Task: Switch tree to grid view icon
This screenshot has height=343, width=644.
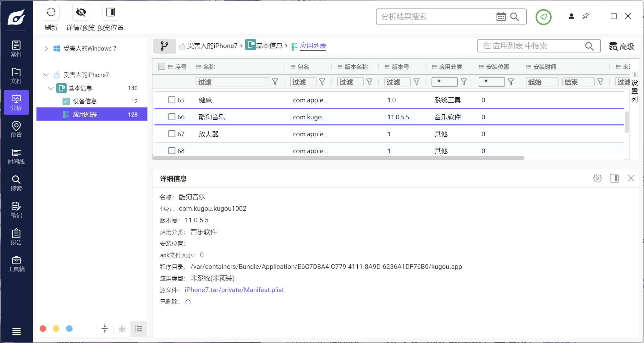Action: [x=122, y=329]
